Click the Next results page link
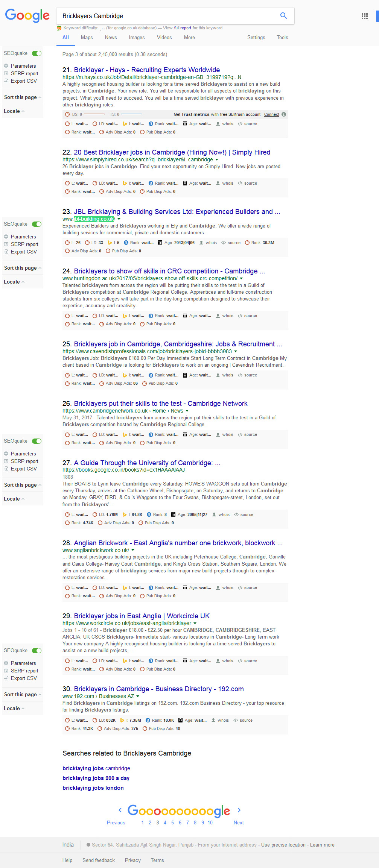379x868 pixels. point(239,822)
